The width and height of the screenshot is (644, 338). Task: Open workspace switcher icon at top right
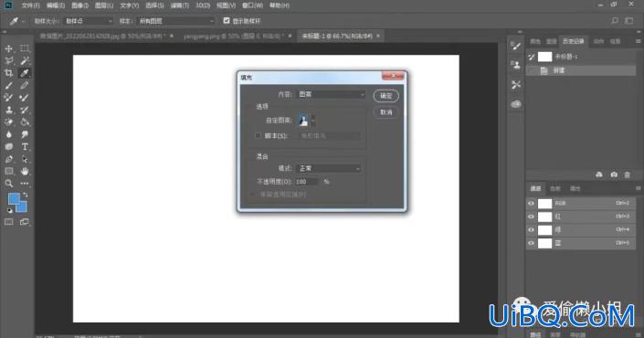629,20
